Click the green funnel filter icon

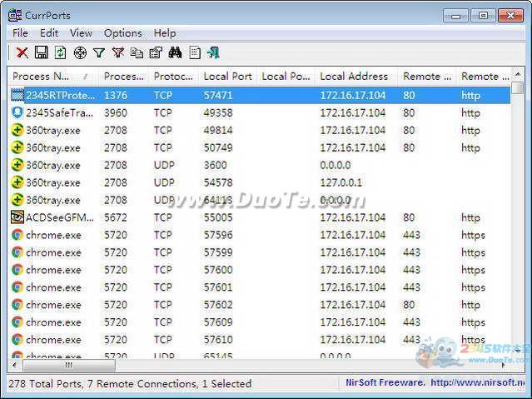[x=99, y=53]
